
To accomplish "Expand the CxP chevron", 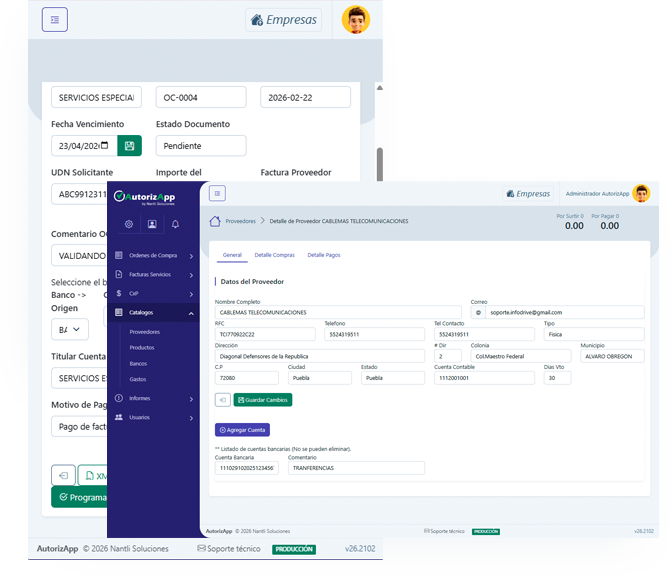I will click(x=191, y=294).
